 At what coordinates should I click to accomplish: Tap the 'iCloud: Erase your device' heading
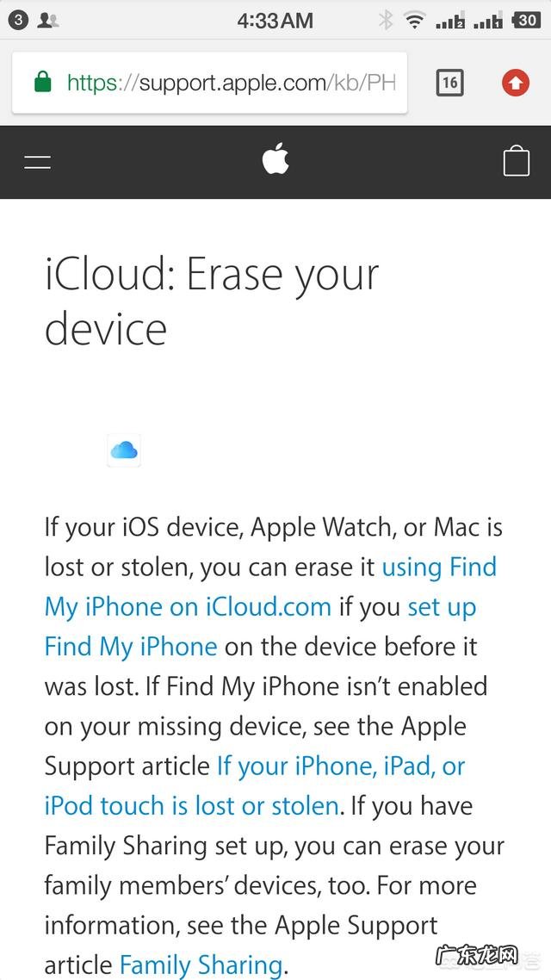pyautogui.click(x=212, y=301)
